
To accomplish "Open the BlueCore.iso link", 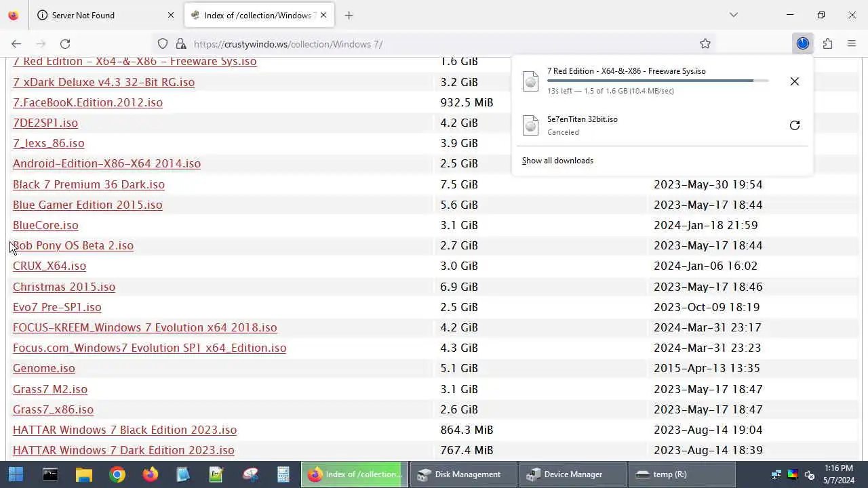I will 45,225.
